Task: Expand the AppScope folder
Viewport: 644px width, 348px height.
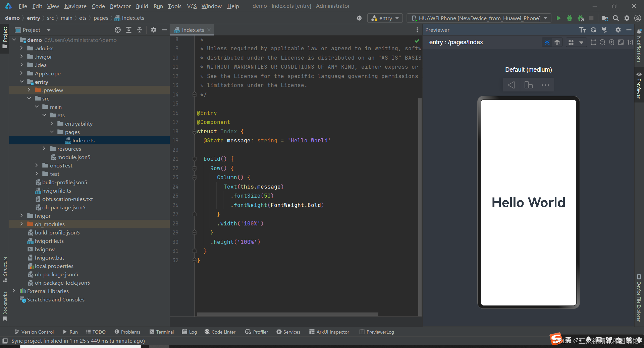Action: (x=21, y=73)
